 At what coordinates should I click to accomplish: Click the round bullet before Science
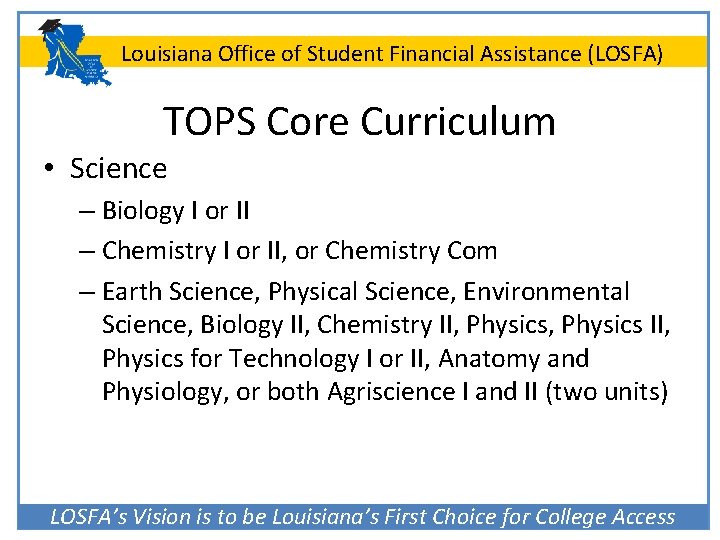click(x=50, y=169)
